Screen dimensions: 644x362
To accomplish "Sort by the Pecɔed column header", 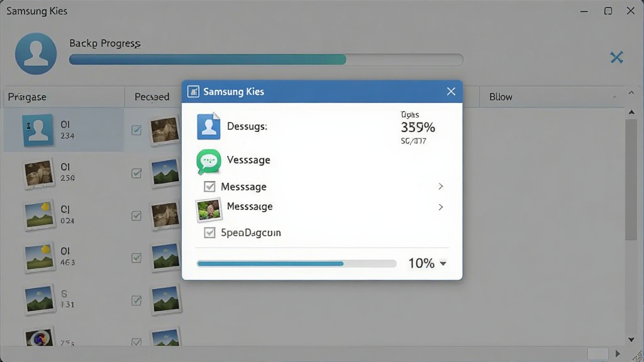I will point(152,97).
